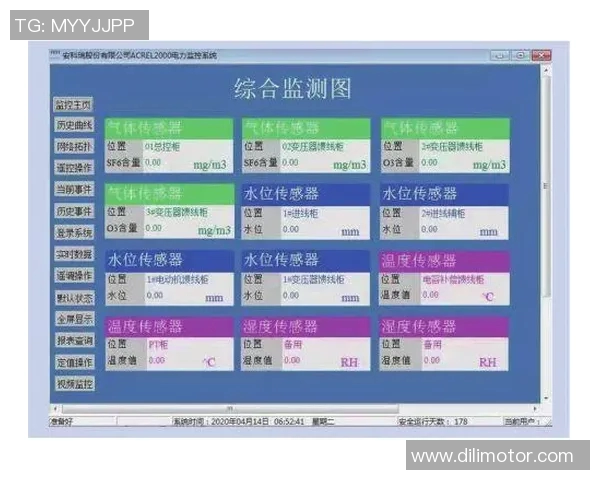Click the 定值操作 button

click(73, 362)
